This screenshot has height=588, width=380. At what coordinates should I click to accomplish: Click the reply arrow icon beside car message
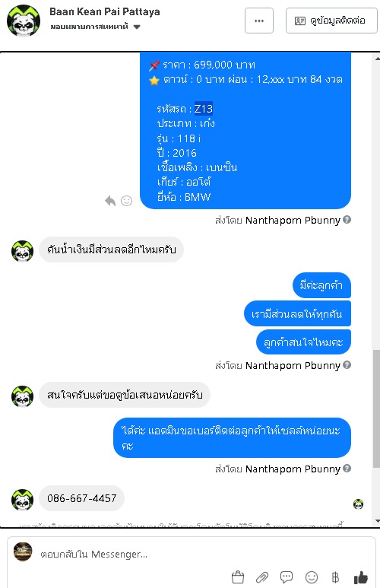tap(110, 201)
